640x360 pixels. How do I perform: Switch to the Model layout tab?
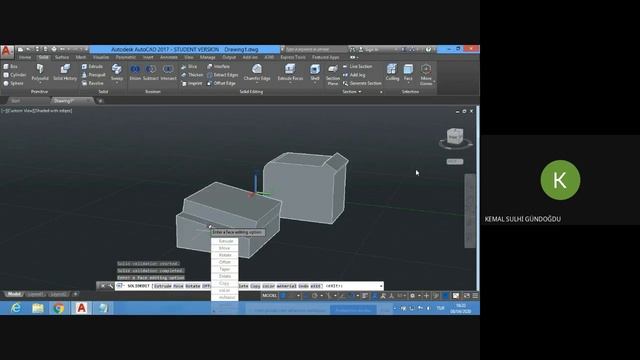[x=14, y=294]
